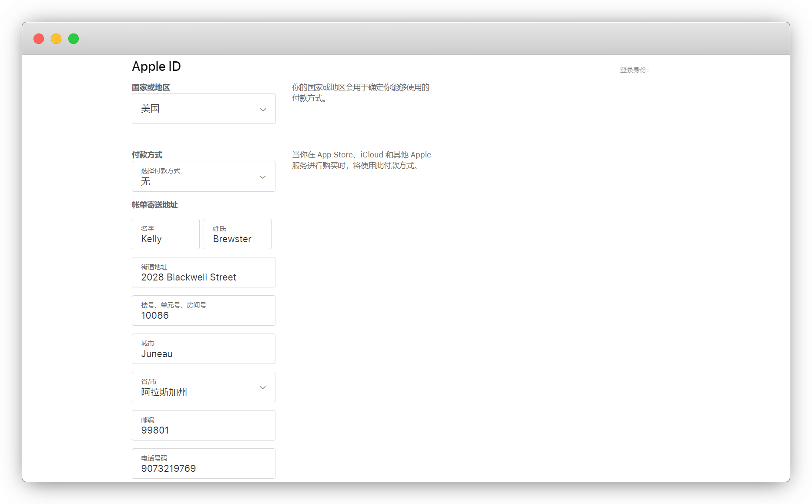Click the Apple ID page title

156,67
